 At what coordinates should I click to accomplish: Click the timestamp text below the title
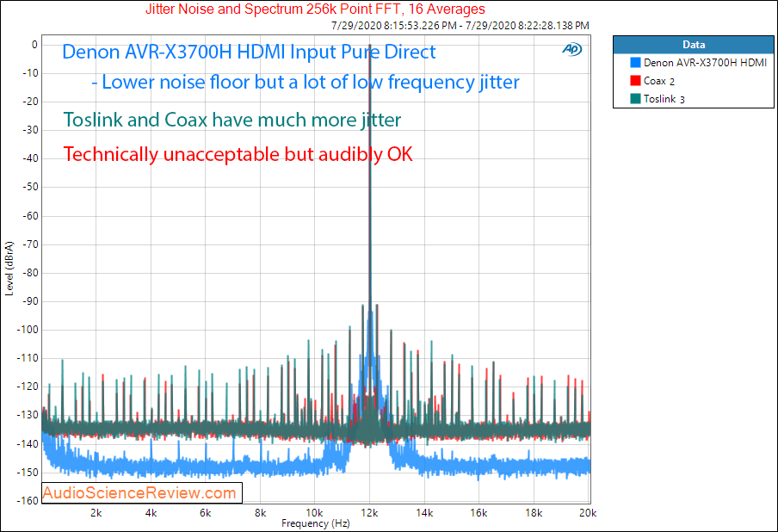point(460,25)
